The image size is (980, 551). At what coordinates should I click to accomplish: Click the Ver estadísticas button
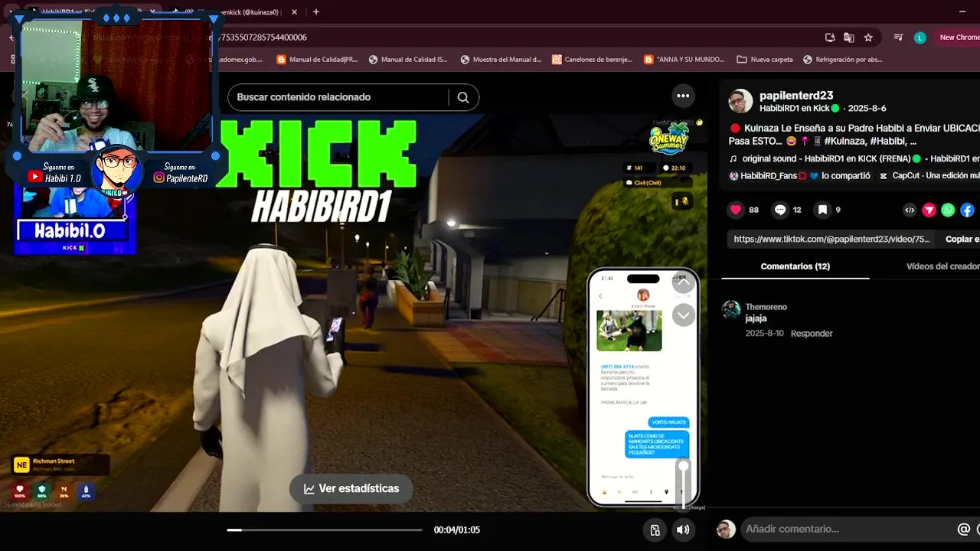coord(351,488)
